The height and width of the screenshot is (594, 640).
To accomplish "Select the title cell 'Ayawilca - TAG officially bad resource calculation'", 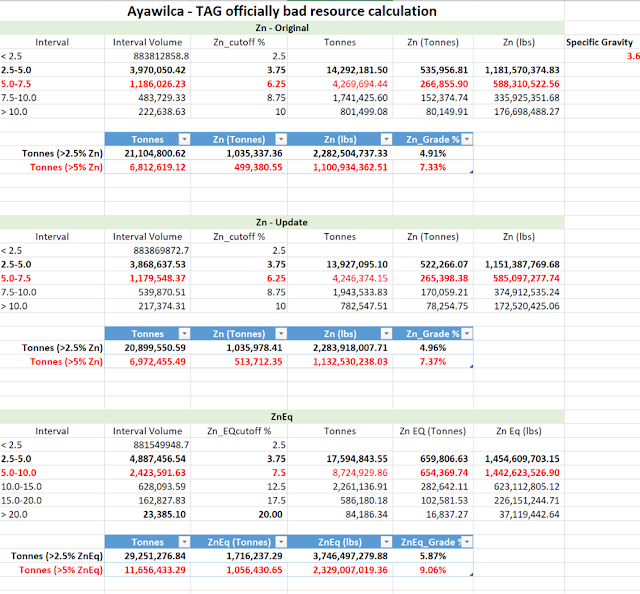I will point(282,11).
